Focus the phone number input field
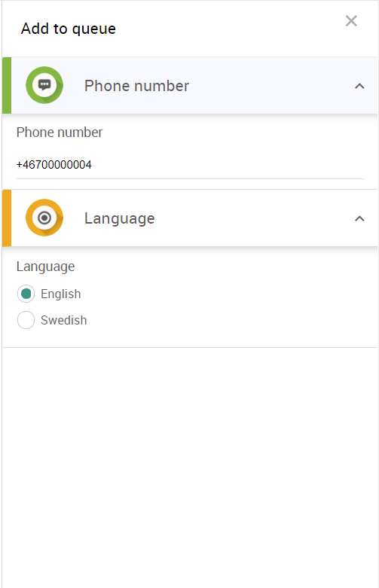 tap(190, 165)
